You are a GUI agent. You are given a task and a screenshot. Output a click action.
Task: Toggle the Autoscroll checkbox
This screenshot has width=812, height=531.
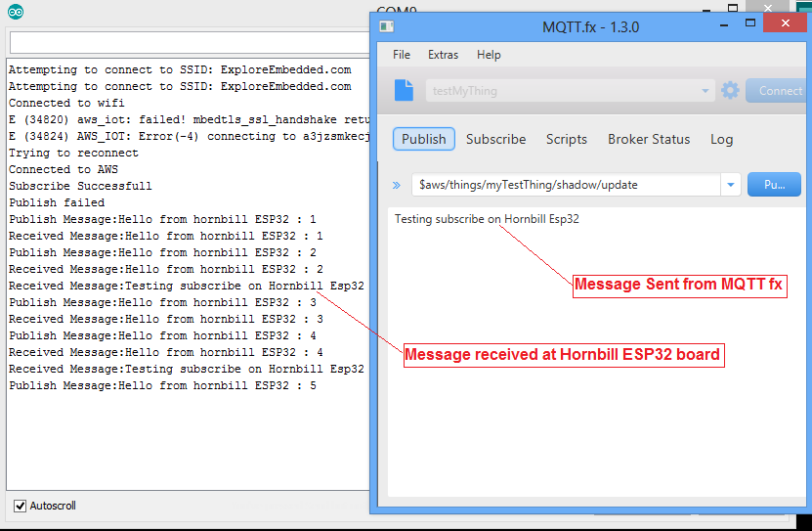click(x=20, y=506)
